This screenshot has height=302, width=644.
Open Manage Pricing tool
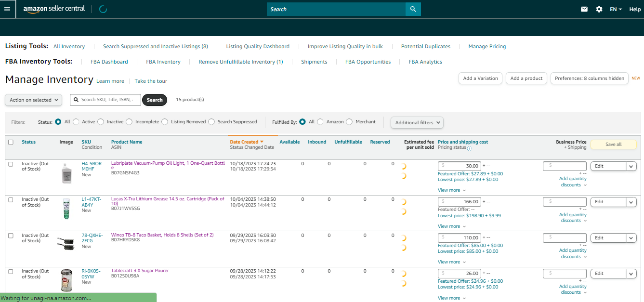487,47
